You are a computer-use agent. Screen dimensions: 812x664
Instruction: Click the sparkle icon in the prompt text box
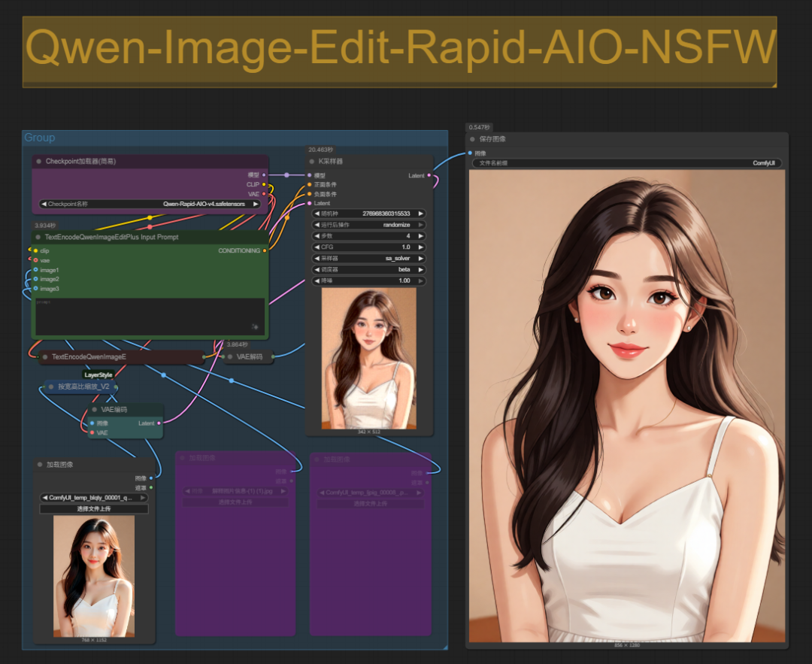255,327
